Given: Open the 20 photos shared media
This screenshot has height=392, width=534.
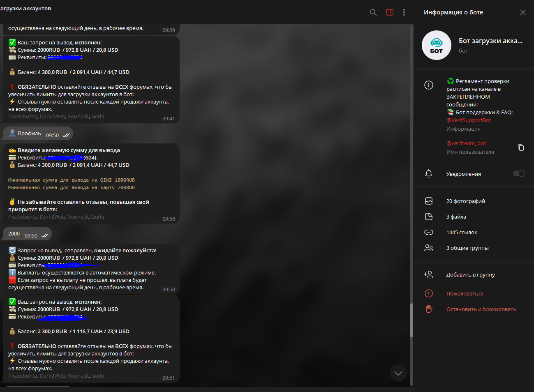Looking at the screenshot, I should click(465, 201).
